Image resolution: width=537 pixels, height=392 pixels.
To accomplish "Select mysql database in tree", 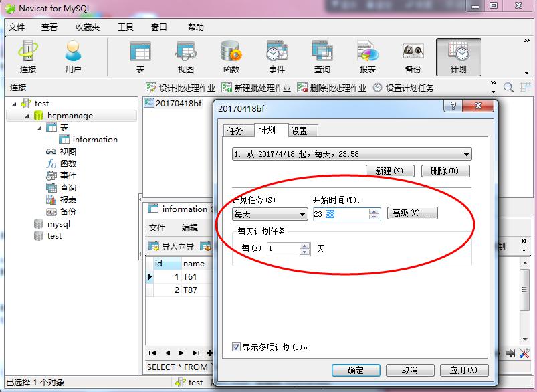I will coord(52,224).
